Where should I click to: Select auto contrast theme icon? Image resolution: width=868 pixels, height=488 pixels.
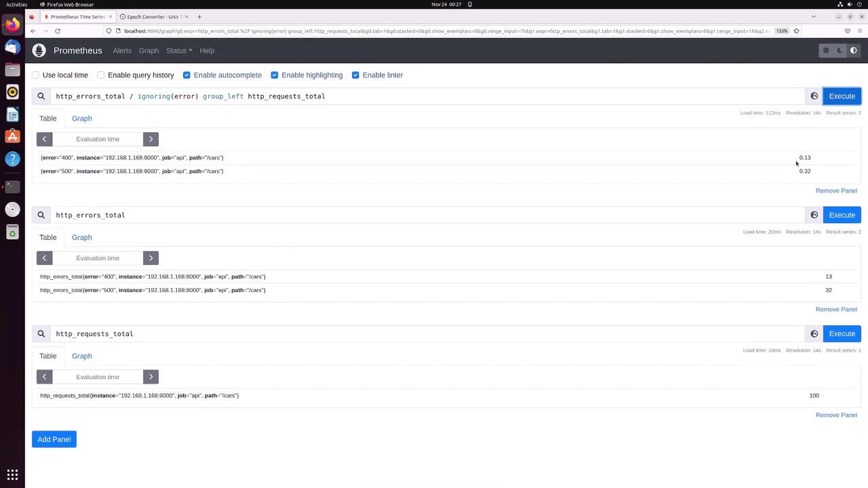(853, 51)
